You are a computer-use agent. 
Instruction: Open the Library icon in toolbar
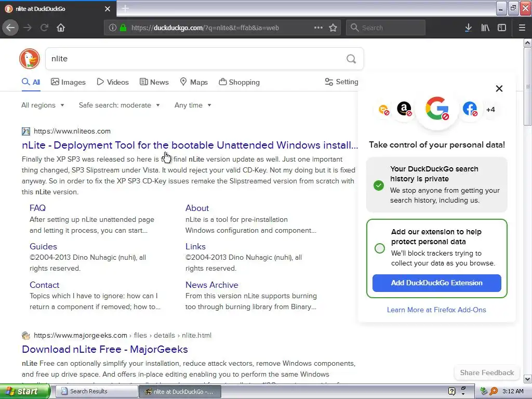coord(485,28)
